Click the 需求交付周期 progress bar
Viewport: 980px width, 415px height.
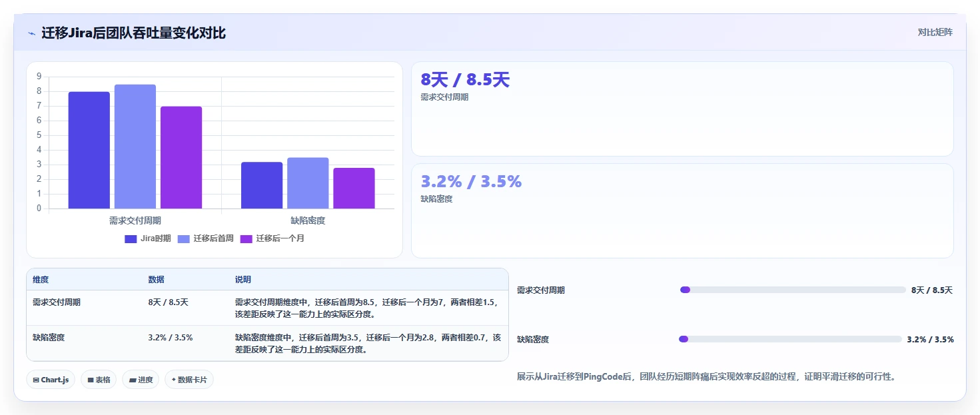(x=793, y=290)
